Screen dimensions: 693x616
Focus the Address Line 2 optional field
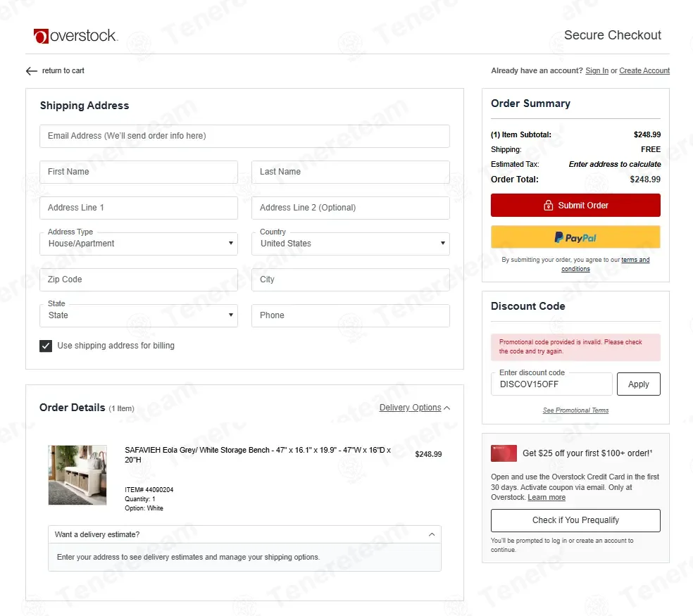point(351,208)
